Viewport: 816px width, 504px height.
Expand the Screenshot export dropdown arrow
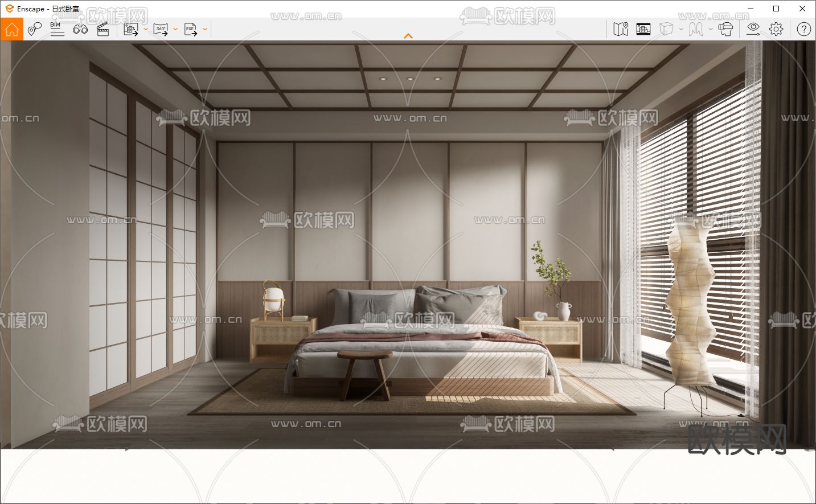tap(146, 29)
